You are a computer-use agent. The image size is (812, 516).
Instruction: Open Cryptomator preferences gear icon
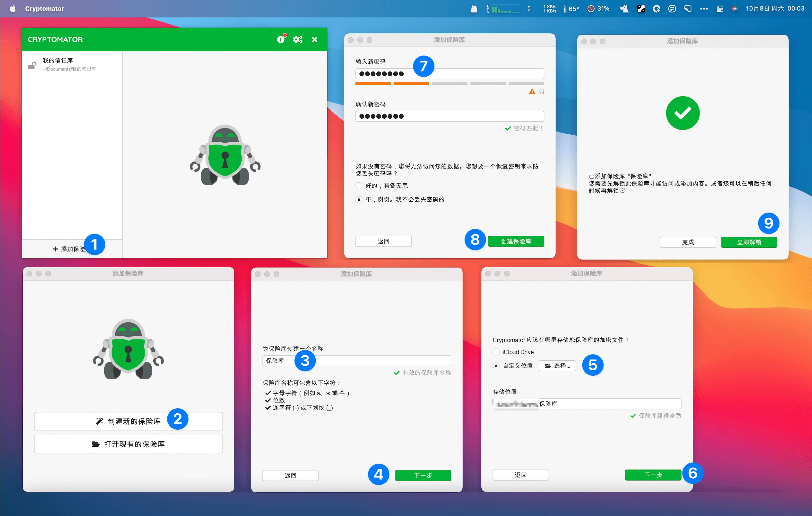click(297, 39)
